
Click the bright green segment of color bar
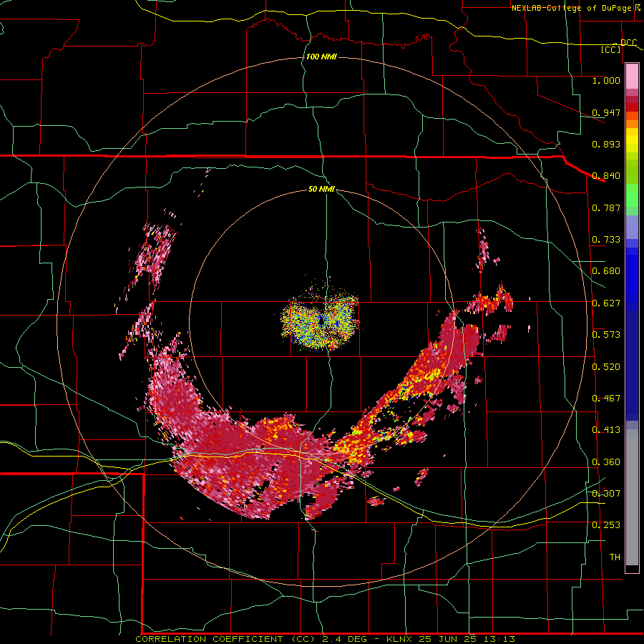[x=632, y=195]
